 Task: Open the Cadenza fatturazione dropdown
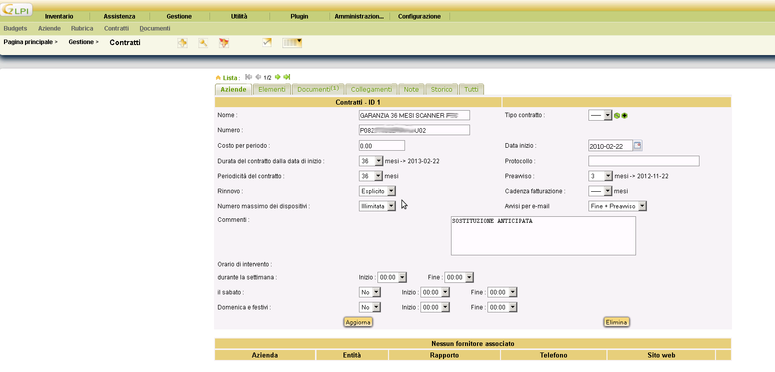pyautogui.click(x=600, y=191)
